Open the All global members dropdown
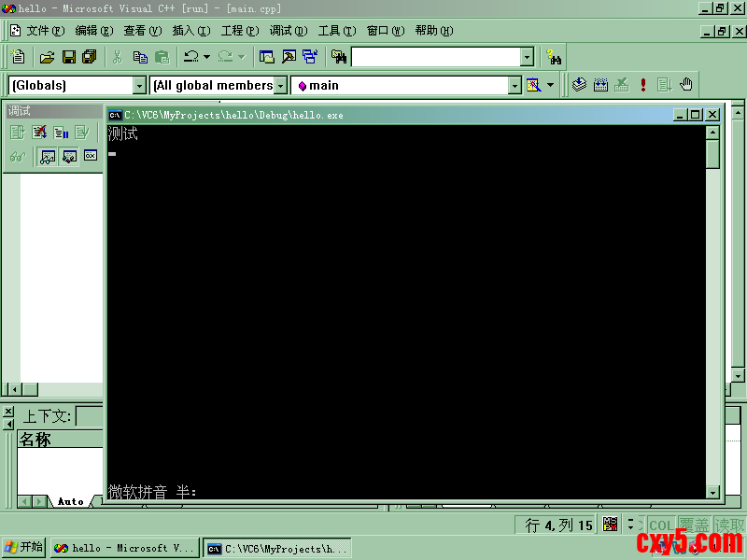747x560 pixels. pyautogui.click(x=281, y=86)
